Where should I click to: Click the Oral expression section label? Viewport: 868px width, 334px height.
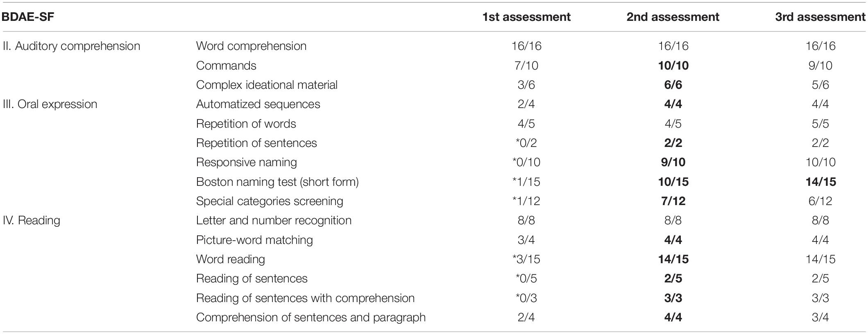(50, 104)
